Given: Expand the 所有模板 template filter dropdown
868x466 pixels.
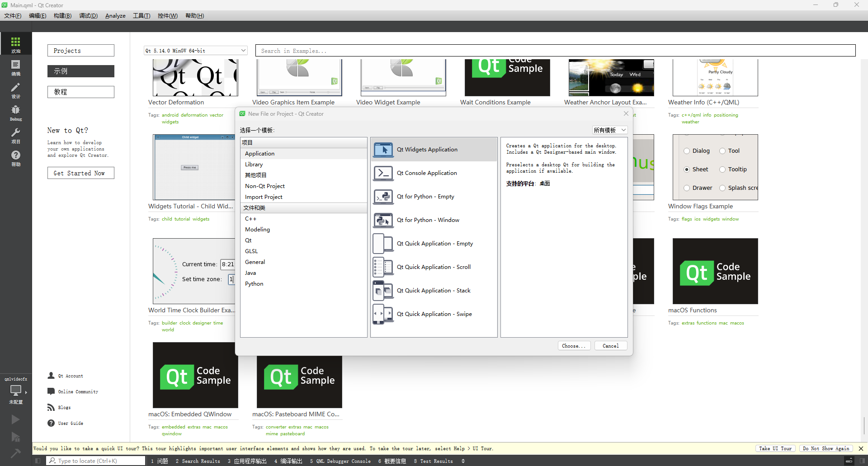Looking at the screenshot, I should click(610, 130).
